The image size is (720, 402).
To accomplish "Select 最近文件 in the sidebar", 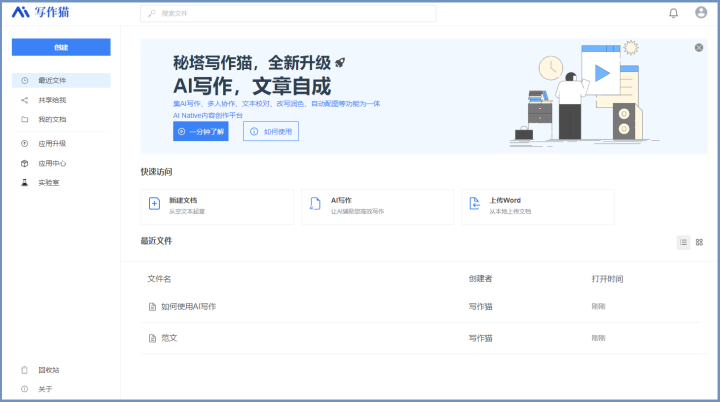I will (x=61, y=80).
